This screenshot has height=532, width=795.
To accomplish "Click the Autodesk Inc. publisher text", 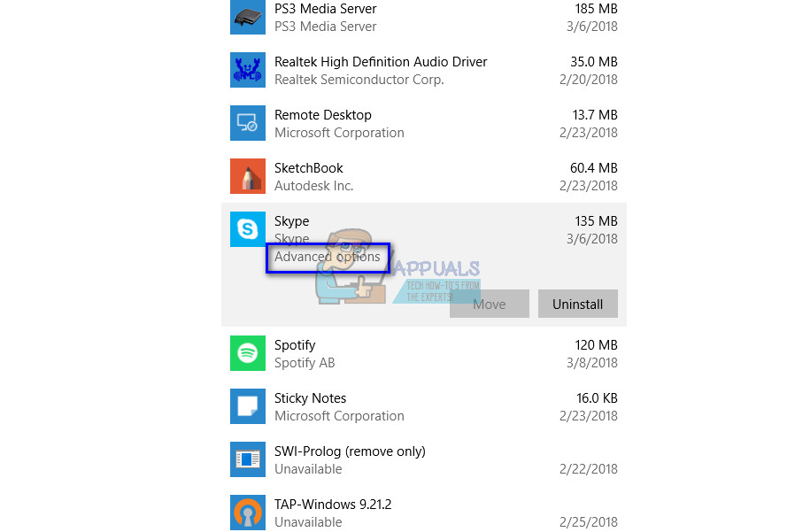I will pos(314,186).
